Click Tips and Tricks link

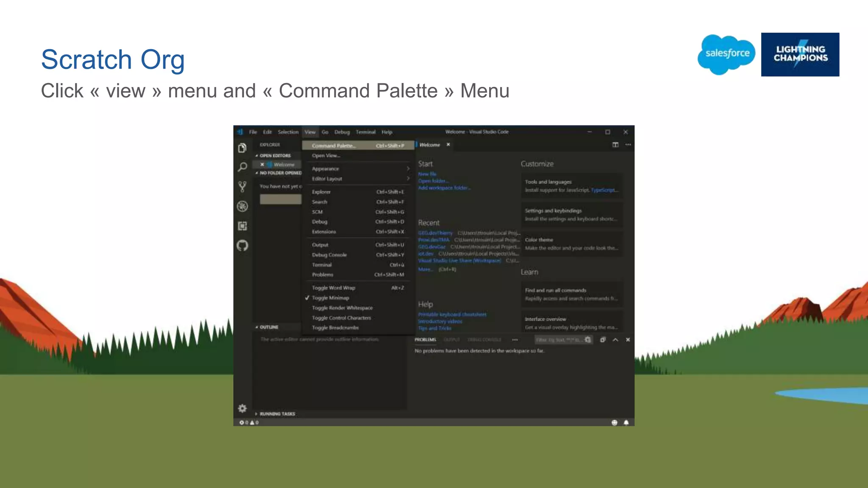(x=435, y=328)
